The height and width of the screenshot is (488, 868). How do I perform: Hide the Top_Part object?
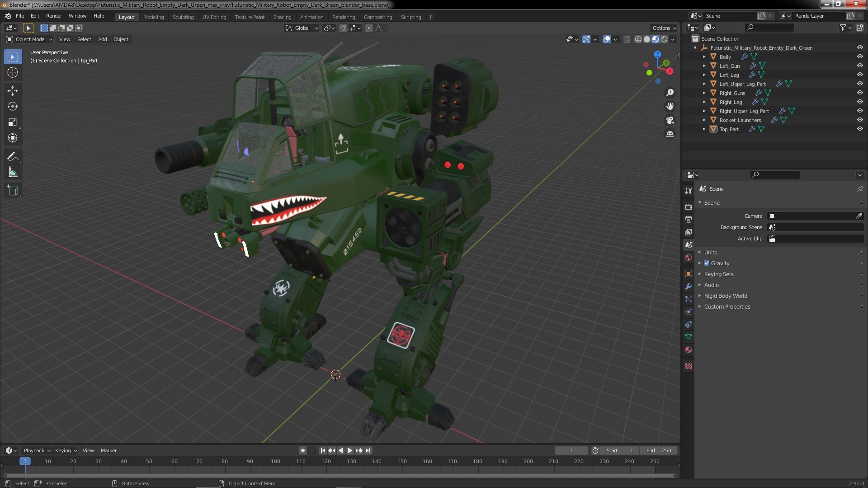[860, 129]
